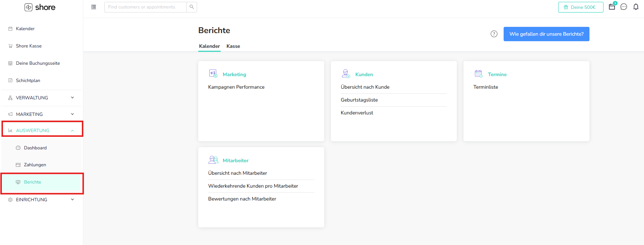644x245 pixels.
Task: Switch to the Kasse tab
Action: pyautogui.click(x=233, y=46)
